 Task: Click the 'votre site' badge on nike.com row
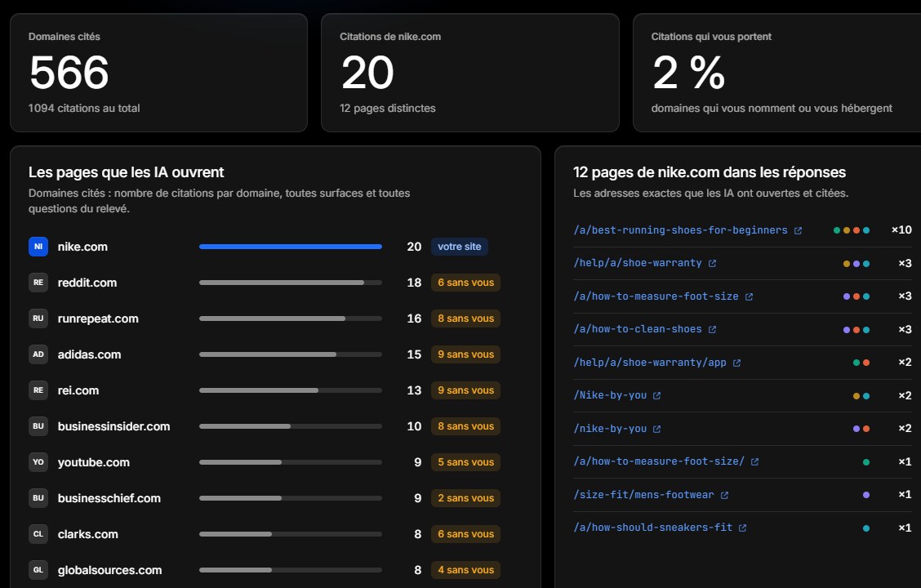[x=460, y=247]
